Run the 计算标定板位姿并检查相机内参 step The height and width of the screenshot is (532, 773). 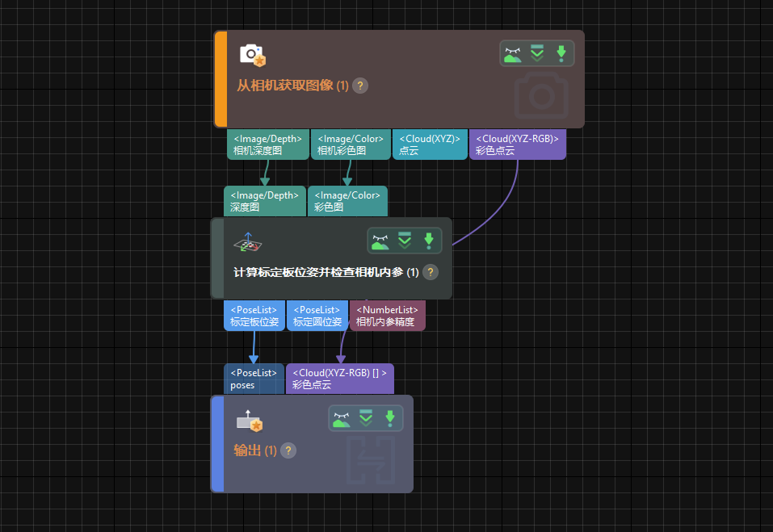point(429,241)
